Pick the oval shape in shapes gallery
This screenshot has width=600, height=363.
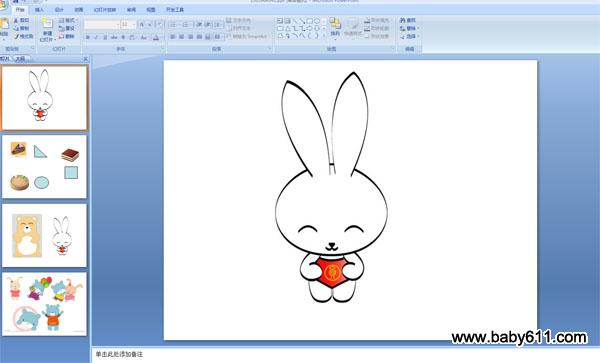click(x=317, y=21)
